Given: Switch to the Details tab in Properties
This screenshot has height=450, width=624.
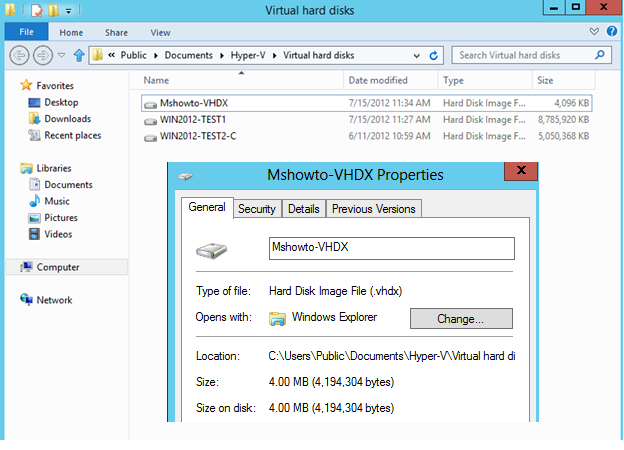Looking at the screenshot, I should coord(304,208).
